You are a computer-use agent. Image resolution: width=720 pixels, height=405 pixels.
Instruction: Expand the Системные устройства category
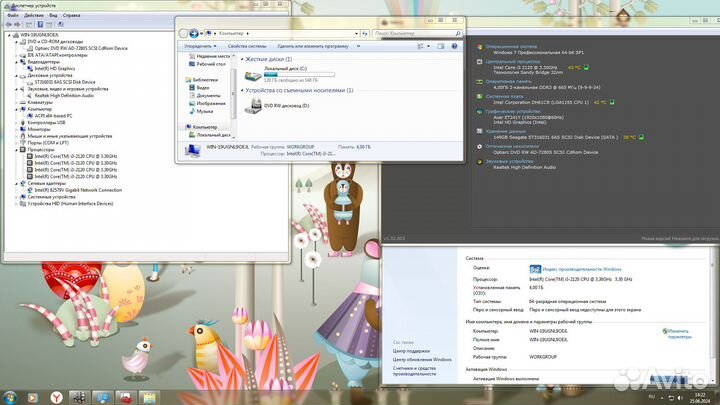[16, 197]
